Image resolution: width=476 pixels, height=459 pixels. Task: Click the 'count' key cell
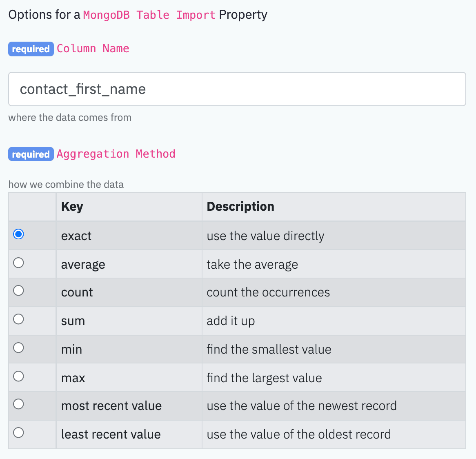[129, 292]
